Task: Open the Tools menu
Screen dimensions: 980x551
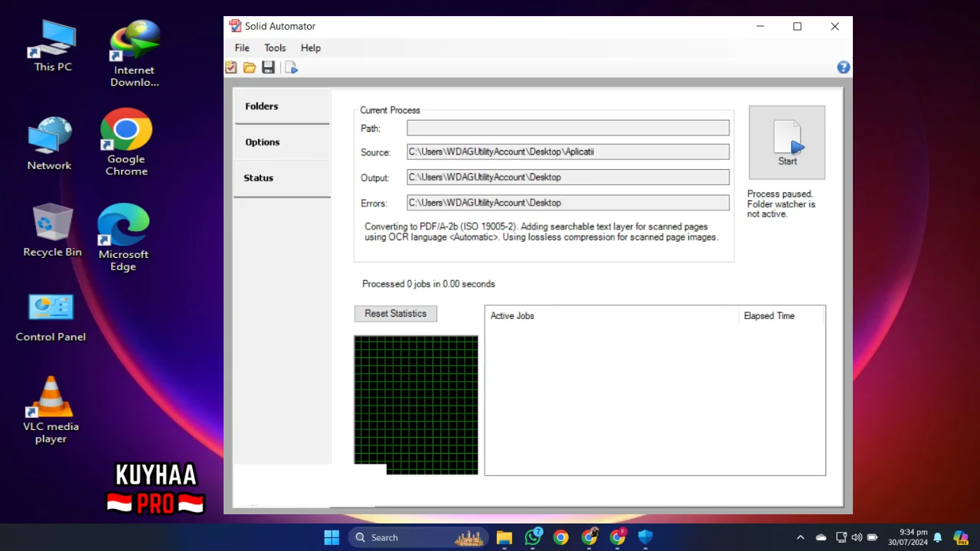Action: pos(275,47)
